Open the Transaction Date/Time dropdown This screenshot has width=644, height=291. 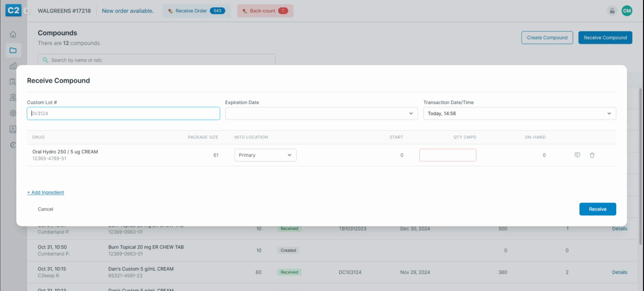519,113
